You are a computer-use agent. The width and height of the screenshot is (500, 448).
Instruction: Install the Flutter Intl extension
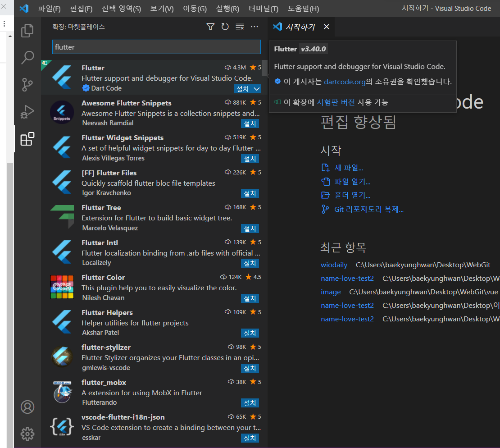pos(250,263)
